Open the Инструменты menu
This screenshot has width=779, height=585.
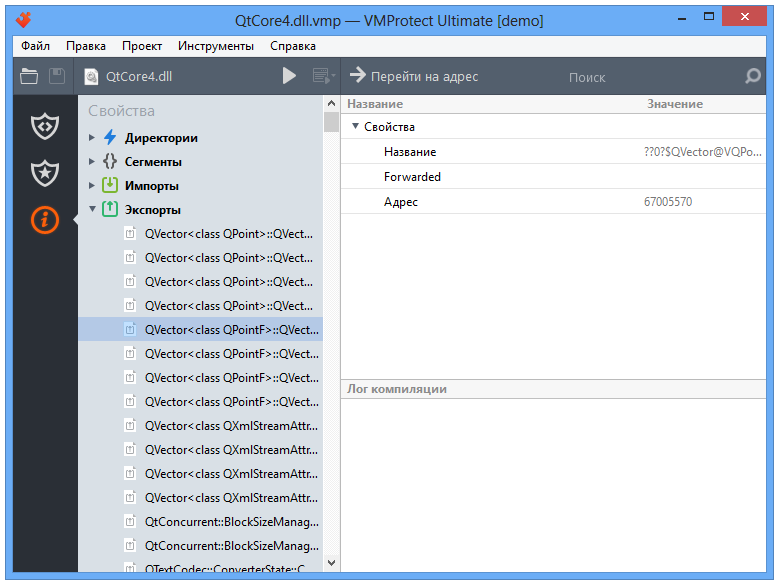coord(216,46)
